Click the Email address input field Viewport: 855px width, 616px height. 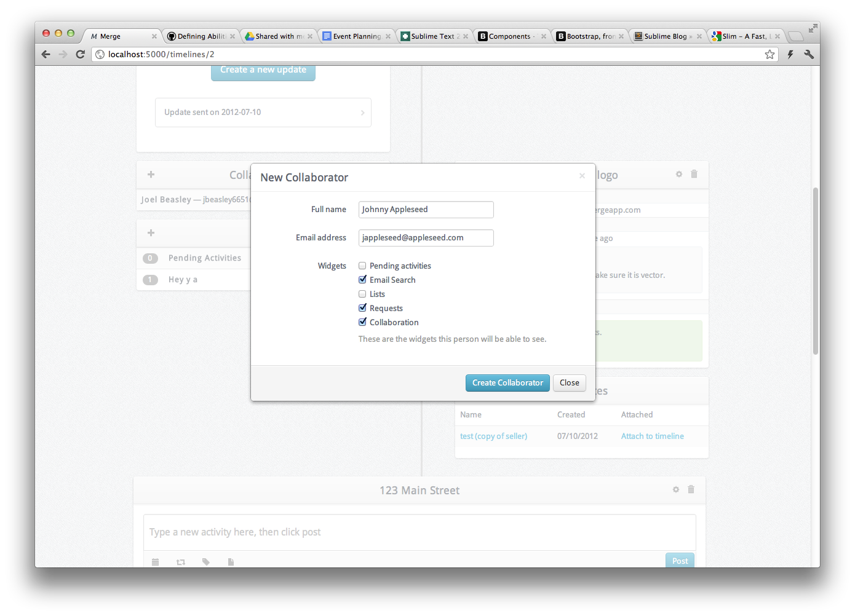pos(426,238)
